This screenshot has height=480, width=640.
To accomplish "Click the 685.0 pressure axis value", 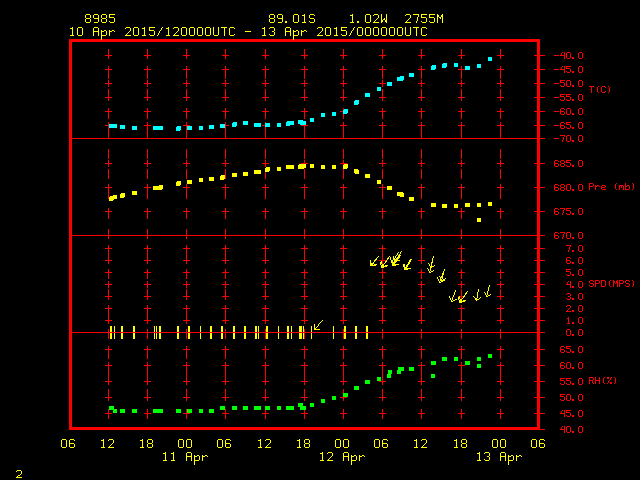I will [x=568, y=164].
